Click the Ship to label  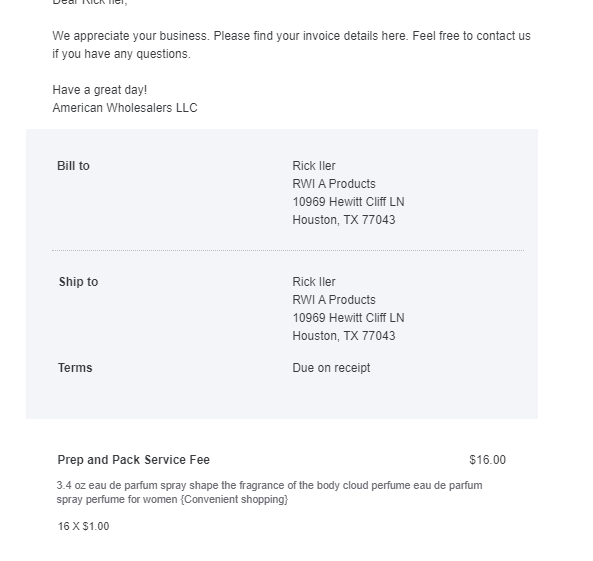click(78, 282)
